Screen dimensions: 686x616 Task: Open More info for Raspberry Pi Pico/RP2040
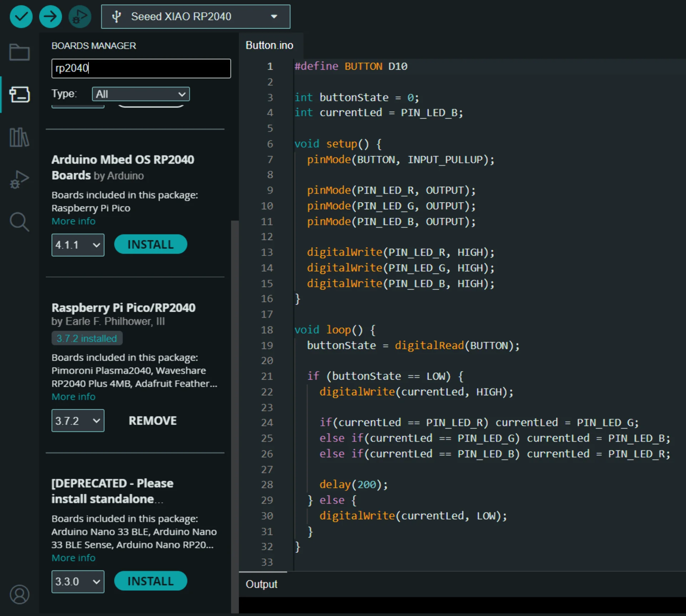point(73,397)
